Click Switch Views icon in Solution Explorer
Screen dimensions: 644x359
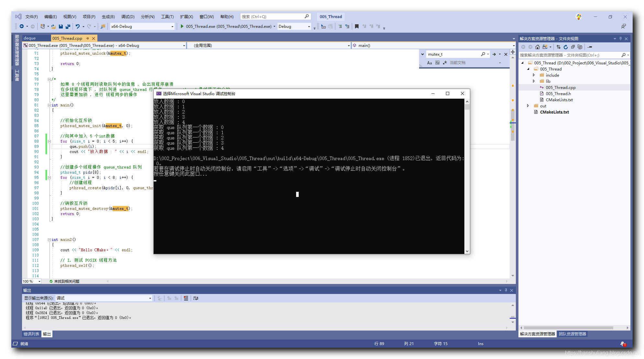click(x=545, y=47)
